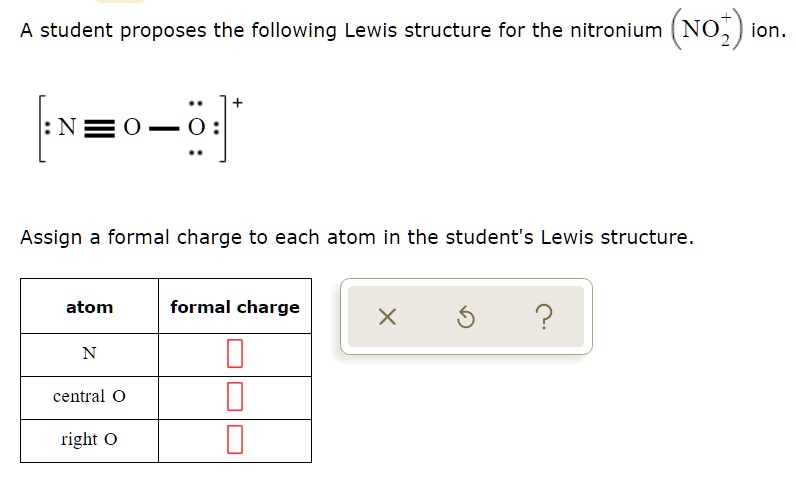Select the formal charge box for N
The image size is (796, 497).
(x=235, y=353)
